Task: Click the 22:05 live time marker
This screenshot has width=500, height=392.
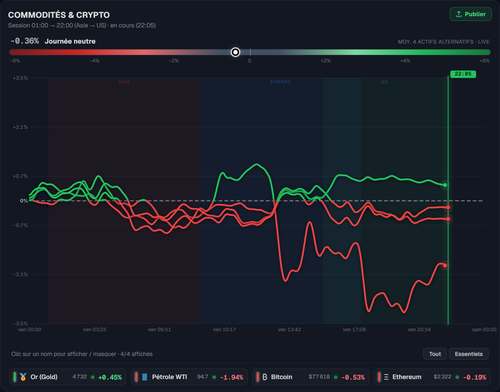Action: click(x=463, y=74)
